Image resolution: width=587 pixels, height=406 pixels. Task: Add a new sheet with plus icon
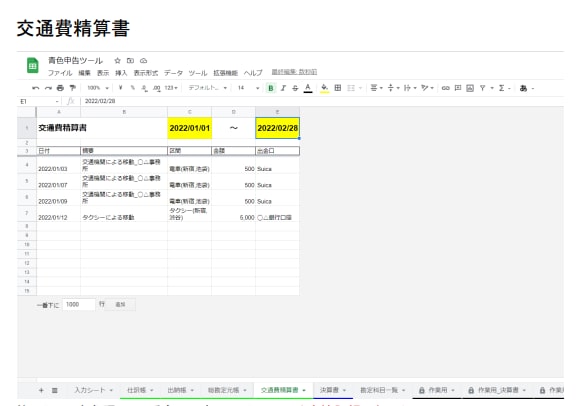[41, 390]
